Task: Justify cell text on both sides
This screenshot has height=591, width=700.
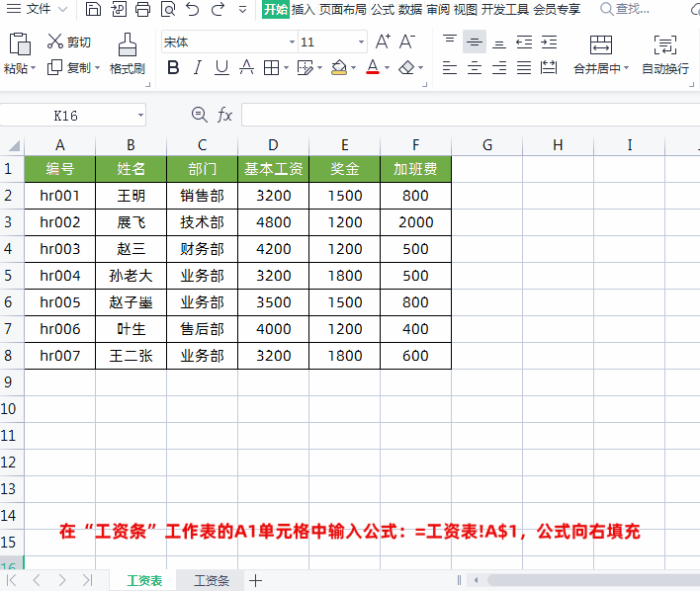Action: click(x=524, y=68)
